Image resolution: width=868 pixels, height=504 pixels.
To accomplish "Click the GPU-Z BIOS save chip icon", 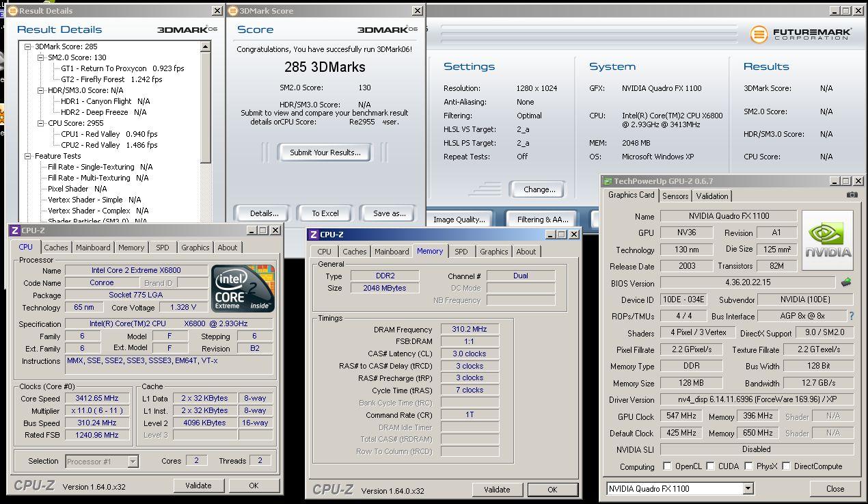I will point(846,282).
